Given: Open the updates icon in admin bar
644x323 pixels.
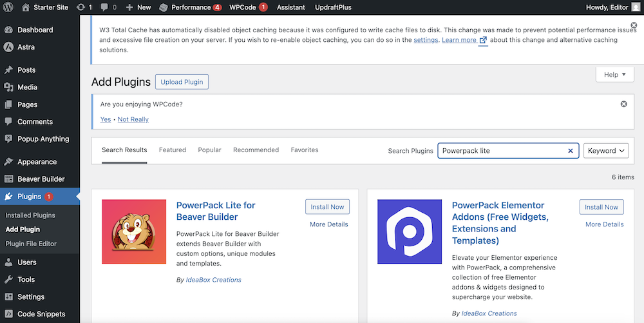Looking at the screenshot, I should (x=84, y=7).
